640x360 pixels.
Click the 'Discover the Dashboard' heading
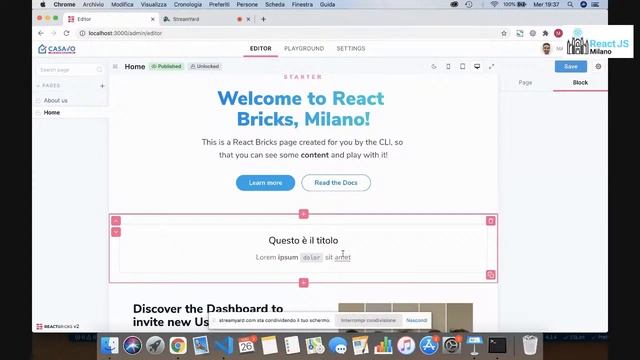pos(208,315)
